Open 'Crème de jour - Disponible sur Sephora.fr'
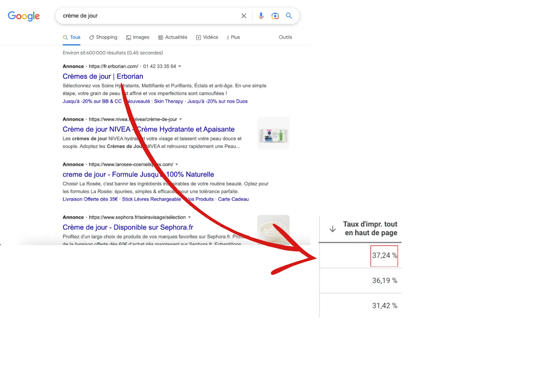This screenshot has width=553, height=392. [128, 227]
